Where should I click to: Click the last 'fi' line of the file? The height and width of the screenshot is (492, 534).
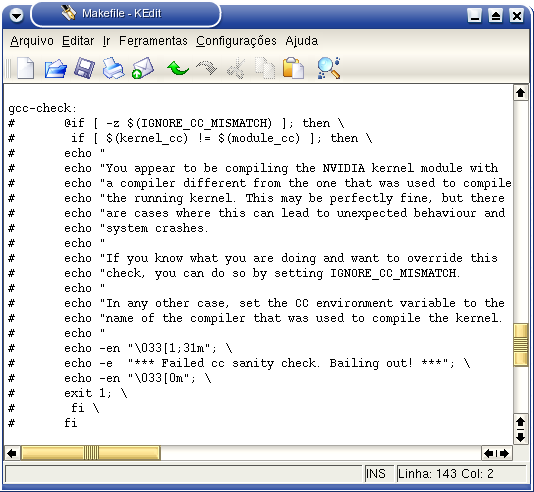[43, 423]
